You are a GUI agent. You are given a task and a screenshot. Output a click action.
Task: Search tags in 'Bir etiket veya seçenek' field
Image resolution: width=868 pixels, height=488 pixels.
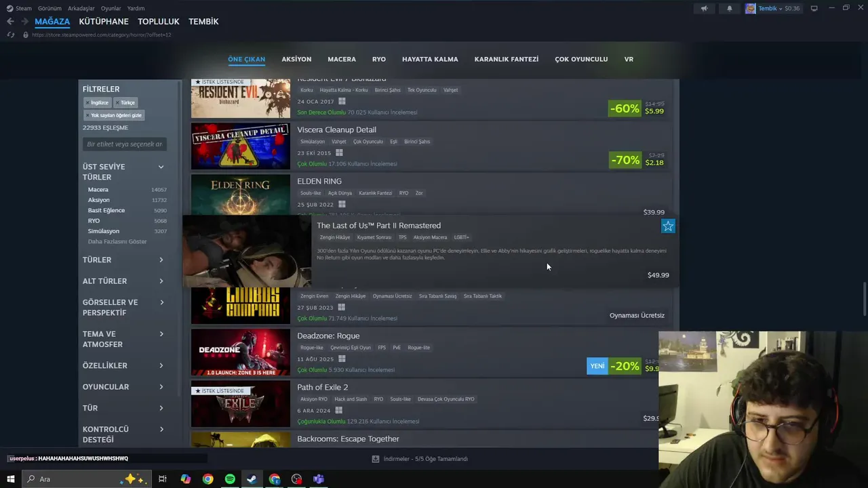[125, 144]
